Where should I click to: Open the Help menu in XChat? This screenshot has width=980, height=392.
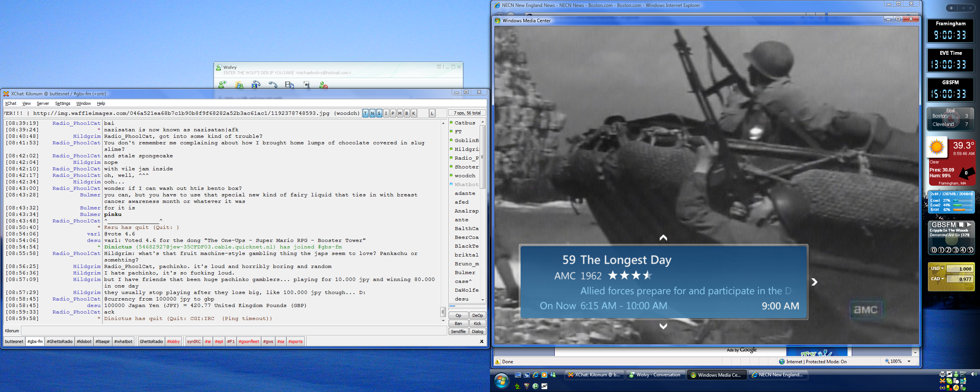[x=101, y=103]
